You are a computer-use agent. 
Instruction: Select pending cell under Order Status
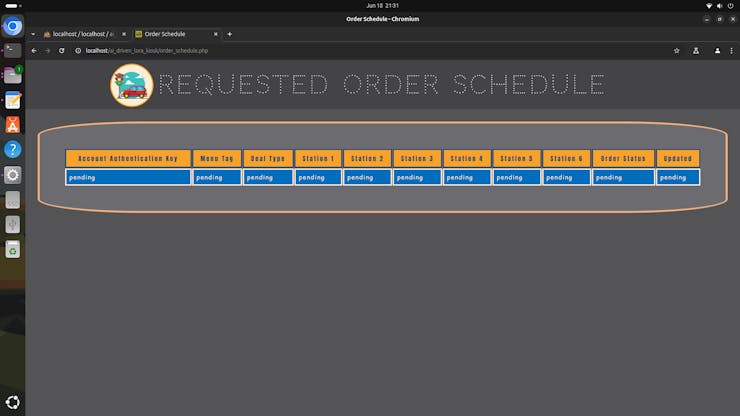623,177
